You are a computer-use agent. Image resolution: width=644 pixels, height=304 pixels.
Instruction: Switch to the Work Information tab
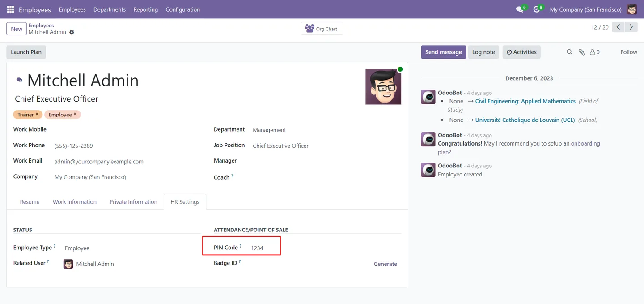(75, 202)
